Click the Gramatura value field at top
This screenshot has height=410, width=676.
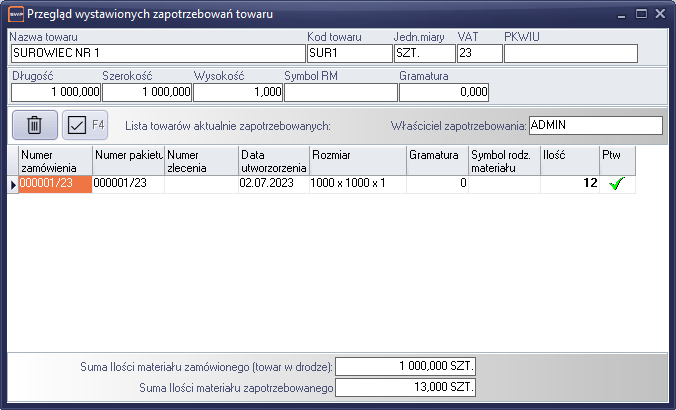[443, 92]
